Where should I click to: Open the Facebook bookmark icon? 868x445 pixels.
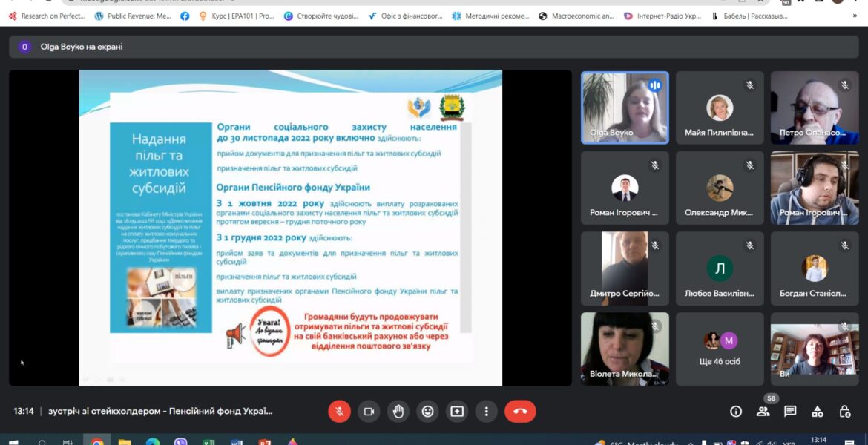coord(185,16)
